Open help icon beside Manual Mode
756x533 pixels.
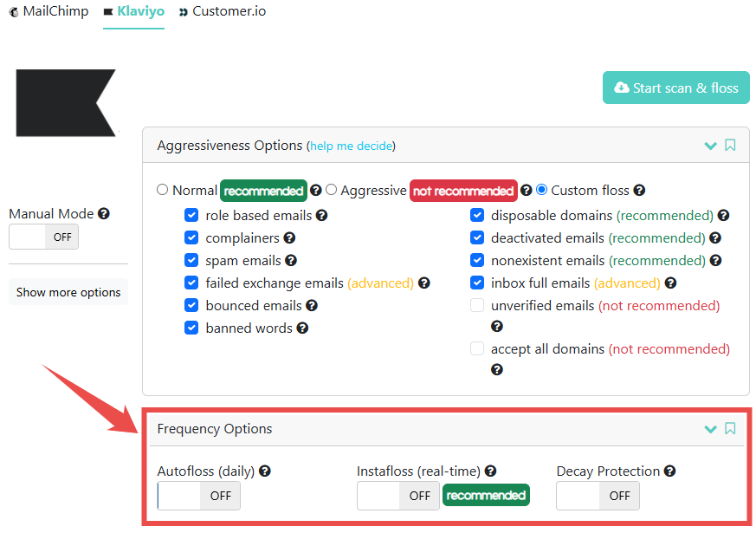point(104,213)
